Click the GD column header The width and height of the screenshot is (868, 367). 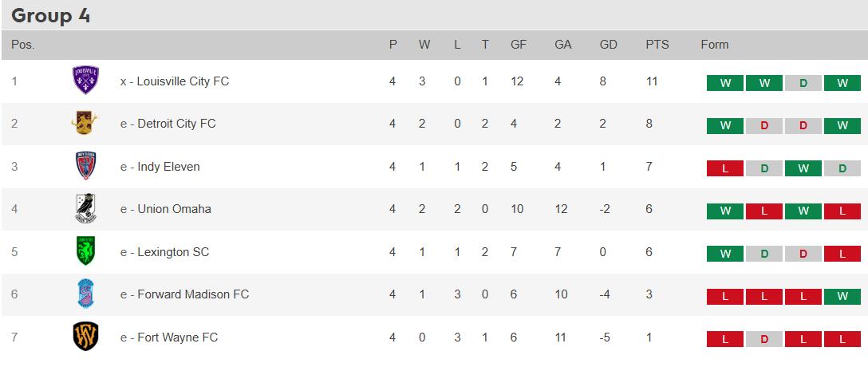609,45
